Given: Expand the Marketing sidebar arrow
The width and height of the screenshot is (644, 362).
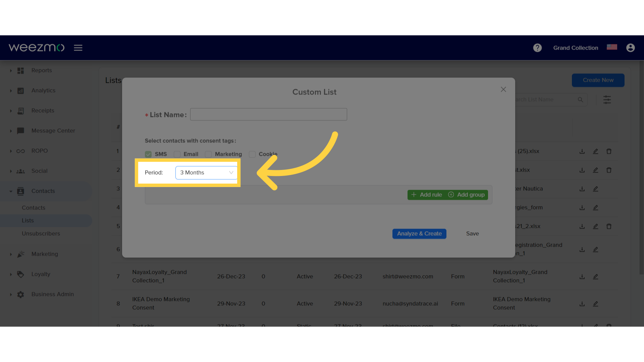Looking at the screenshot, I should tap(11, 254).
